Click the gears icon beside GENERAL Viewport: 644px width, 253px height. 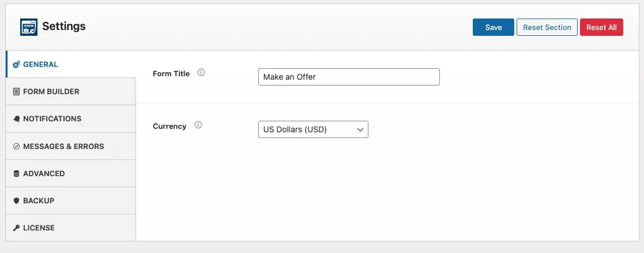16,65
